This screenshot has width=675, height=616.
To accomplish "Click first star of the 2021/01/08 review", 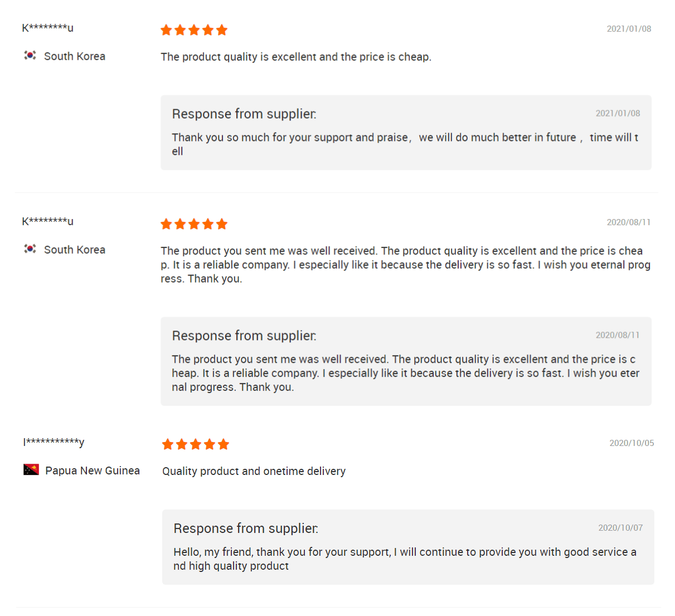I will click(166, 30).
